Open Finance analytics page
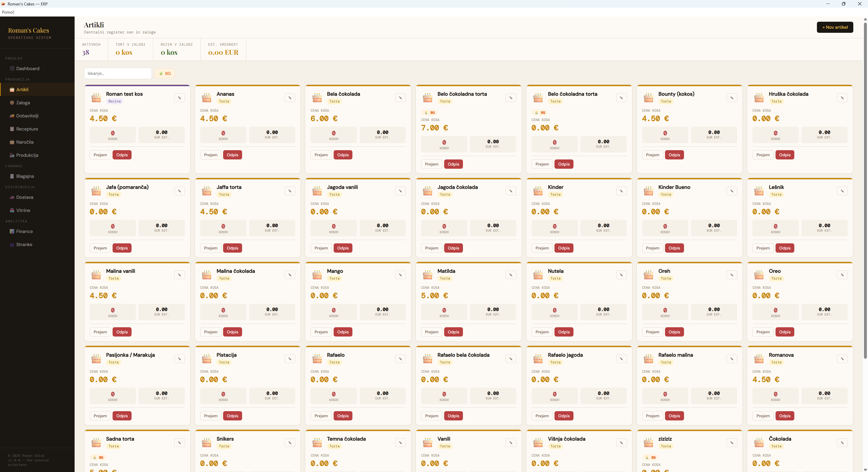The height and width of the screenshot is (472, 868). pyautogui.click(x=37, y=232)
